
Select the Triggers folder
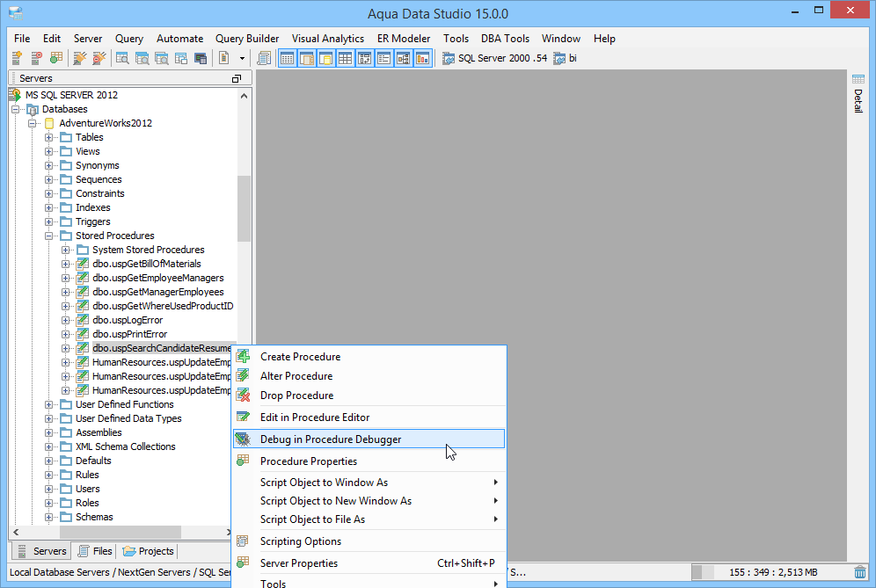(x=92, y=221)
